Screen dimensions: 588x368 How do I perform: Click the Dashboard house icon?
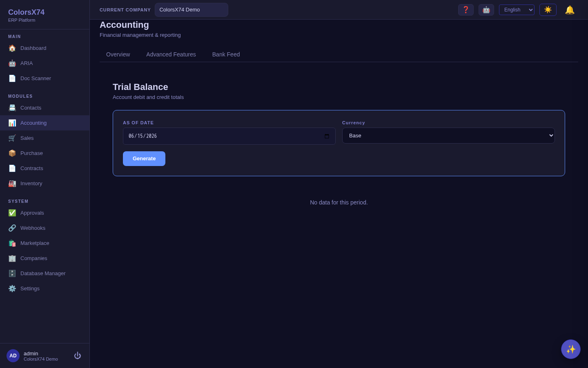pos(12,48)
